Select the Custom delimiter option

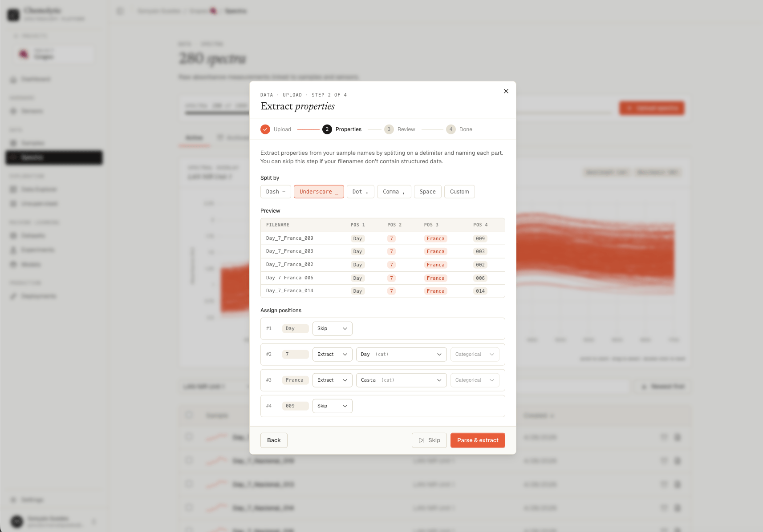point(459,192)
